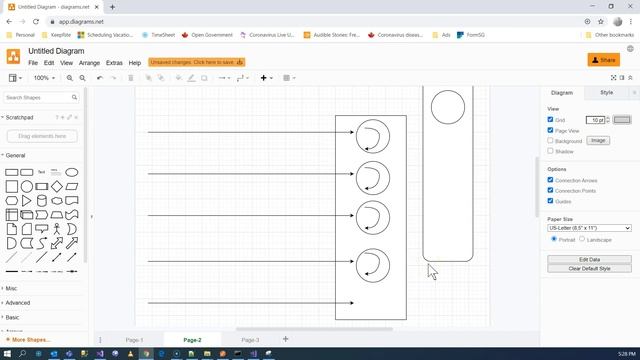640x360 pixels.
Task: Open the File menu
Action: point(33,63)
